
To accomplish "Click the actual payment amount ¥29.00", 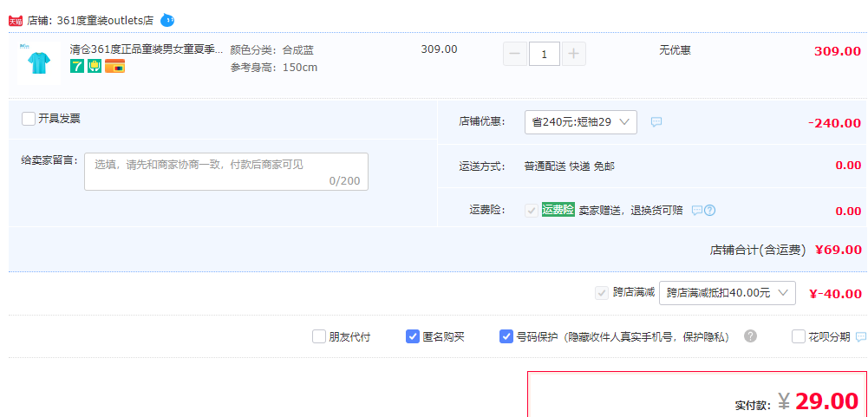I will pos(819,400).
